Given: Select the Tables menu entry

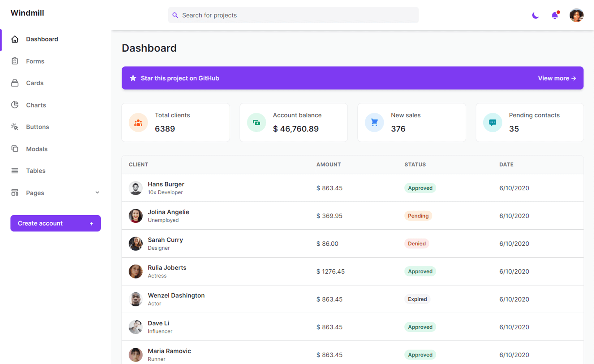Looking at the screenshot, I should coord(35,171).
